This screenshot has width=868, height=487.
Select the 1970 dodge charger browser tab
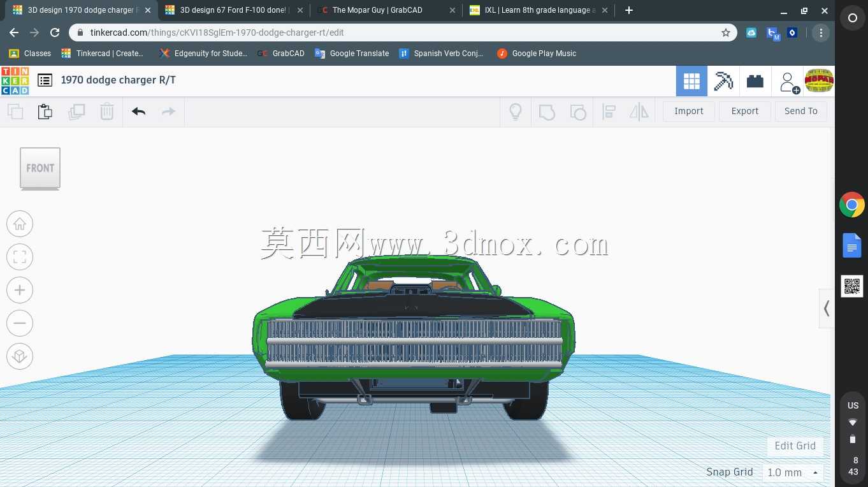81,10
